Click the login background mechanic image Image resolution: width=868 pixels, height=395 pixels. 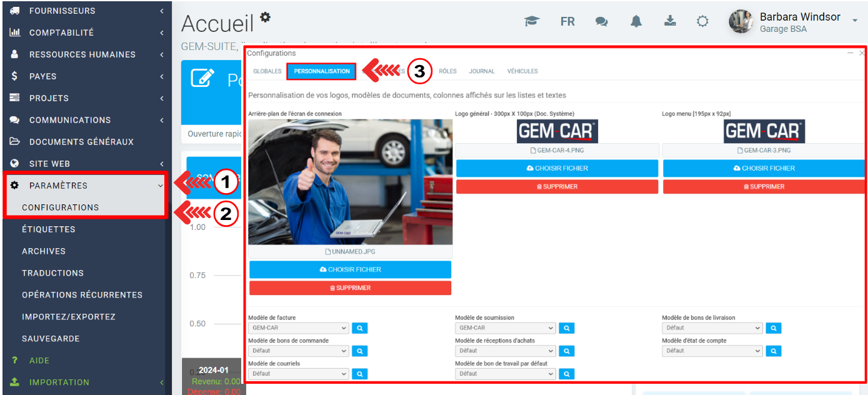tap(350, 181)
